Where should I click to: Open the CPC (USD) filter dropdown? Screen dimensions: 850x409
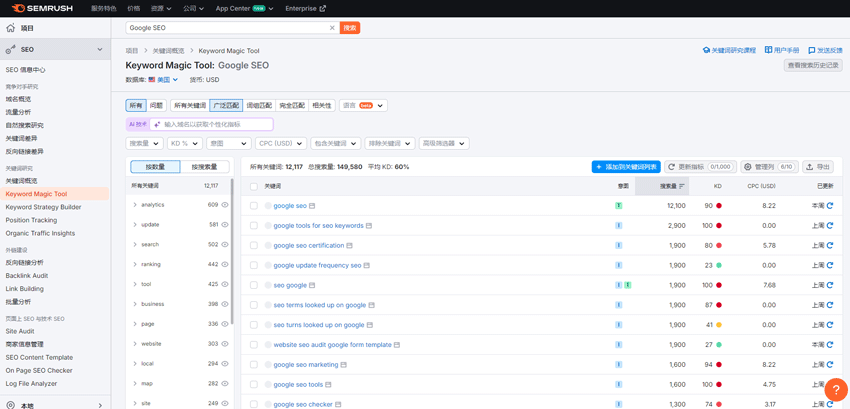281,143
